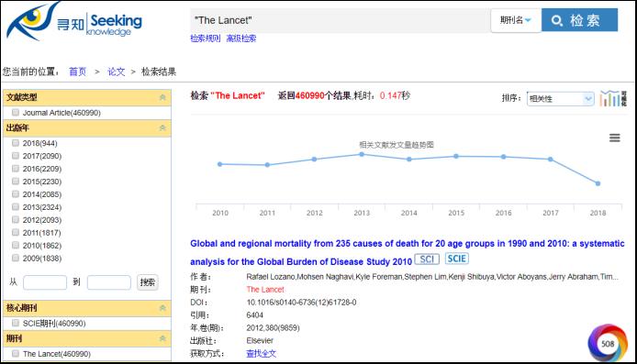
Task: Open the 排序 相关性 sort dropdown
Action: tap(560, 99)
